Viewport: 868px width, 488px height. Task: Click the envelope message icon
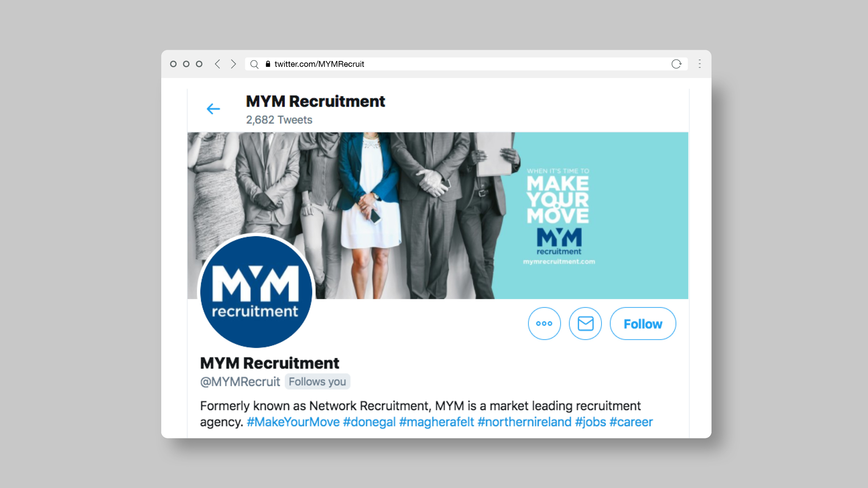(x=585, y=324)
